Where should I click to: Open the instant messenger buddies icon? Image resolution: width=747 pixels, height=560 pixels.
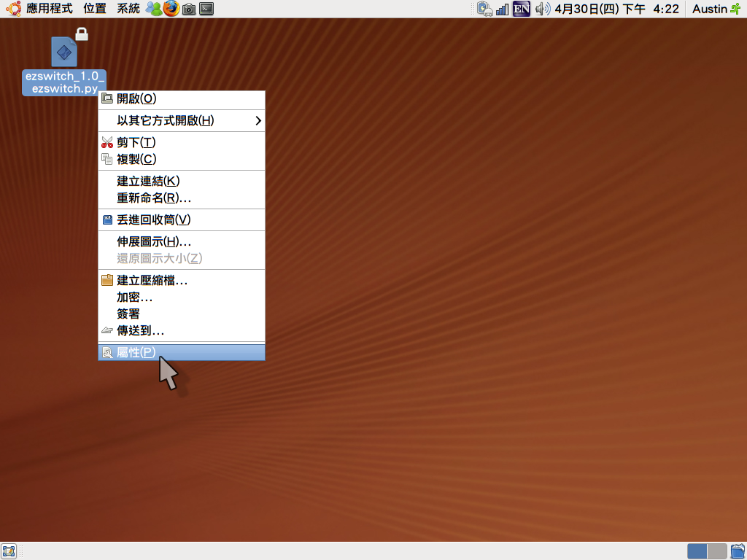pyautogui.click(x=153, y=9)
